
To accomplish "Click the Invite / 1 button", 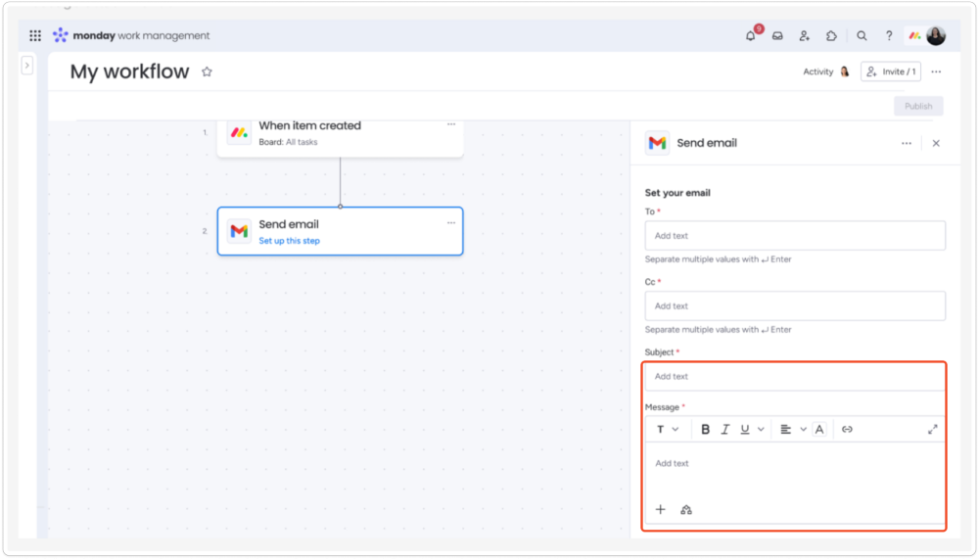I will 890,71.
